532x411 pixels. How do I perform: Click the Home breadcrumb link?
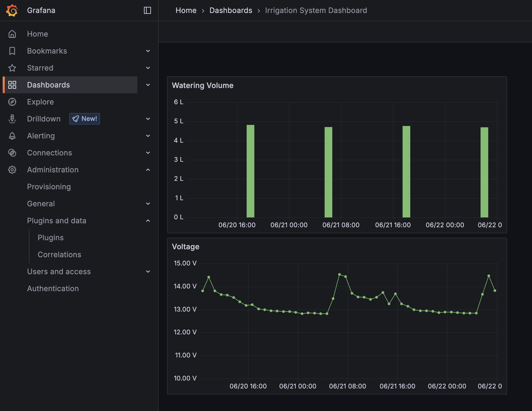(186, 11)
